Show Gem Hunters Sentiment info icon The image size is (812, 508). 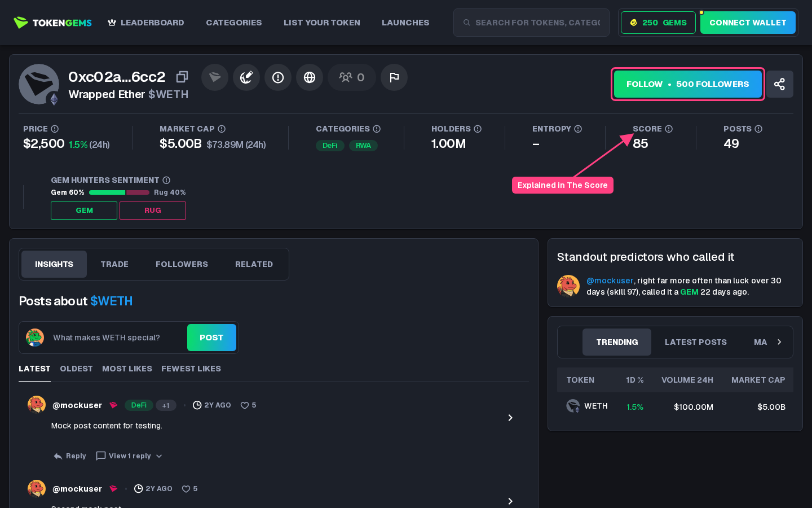click(166, 180)
